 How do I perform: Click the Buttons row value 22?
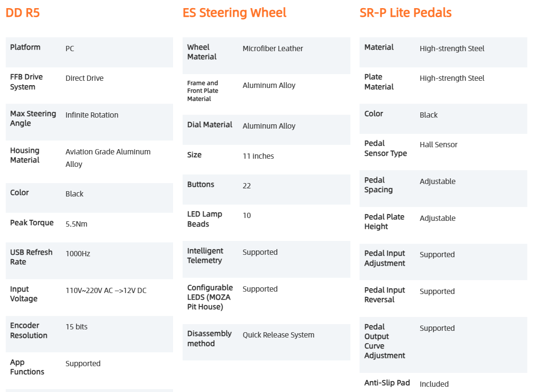pyautogui.click(x=247, y=185)
